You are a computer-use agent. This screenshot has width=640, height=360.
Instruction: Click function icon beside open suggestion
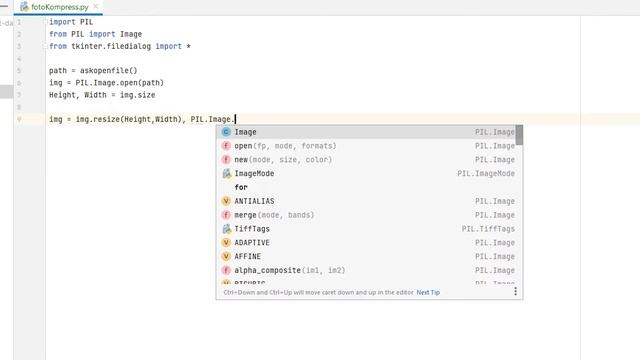[x=226, y=146]
